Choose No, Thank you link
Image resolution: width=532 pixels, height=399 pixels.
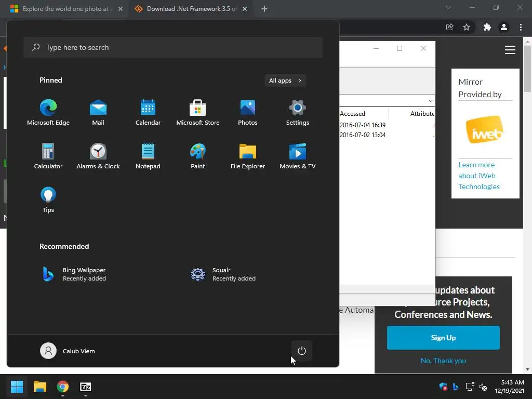pyautogui.click(x=443, y=361)
